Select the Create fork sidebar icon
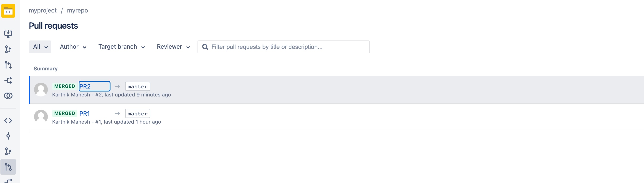The height and width of the screenshot is (183, 644). coord(8,80)
